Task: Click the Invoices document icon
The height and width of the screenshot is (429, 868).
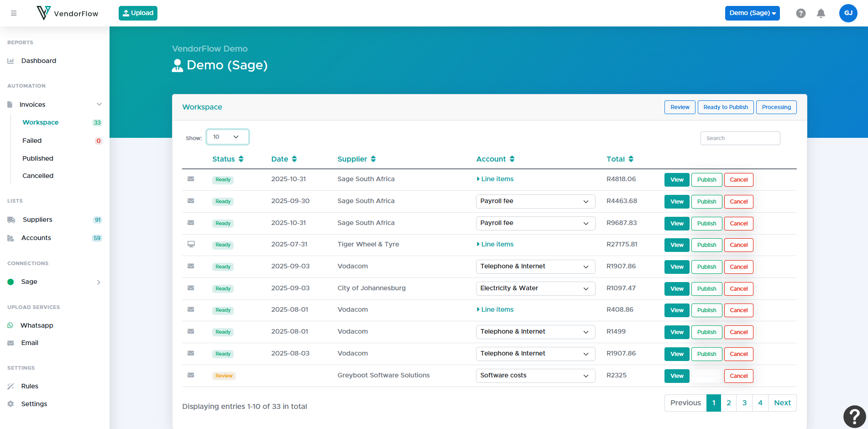Action: [10, 105]
